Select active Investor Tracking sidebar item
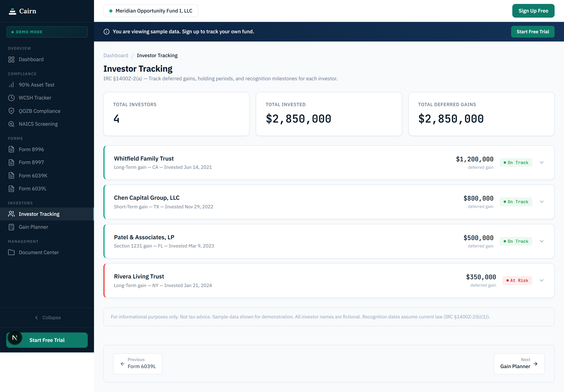The width and height of the screenshot is (564, 392). [47, 214]
